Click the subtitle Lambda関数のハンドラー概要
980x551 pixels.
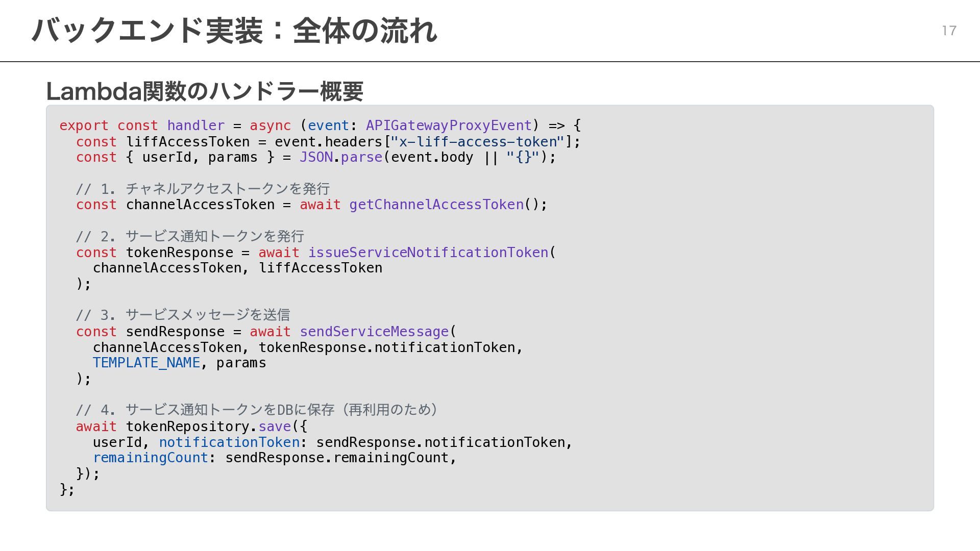tap(204, 92)
